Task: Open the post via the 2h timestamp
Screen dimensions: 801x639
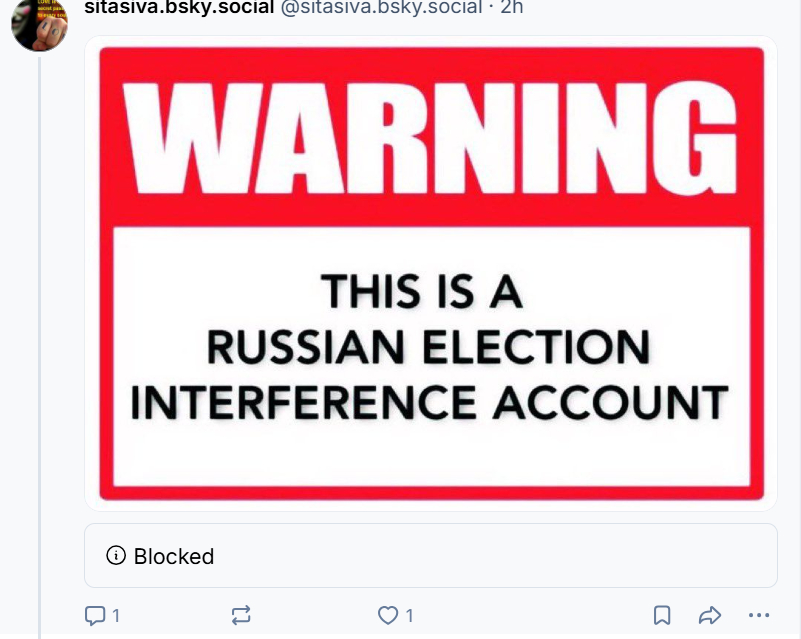Action: click(511, 8)
